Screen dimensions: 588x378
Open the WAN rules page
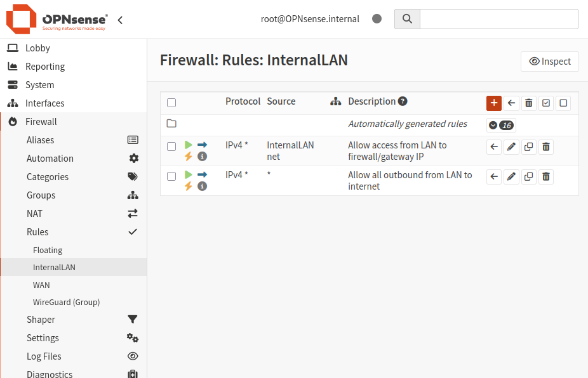point(41,285)
